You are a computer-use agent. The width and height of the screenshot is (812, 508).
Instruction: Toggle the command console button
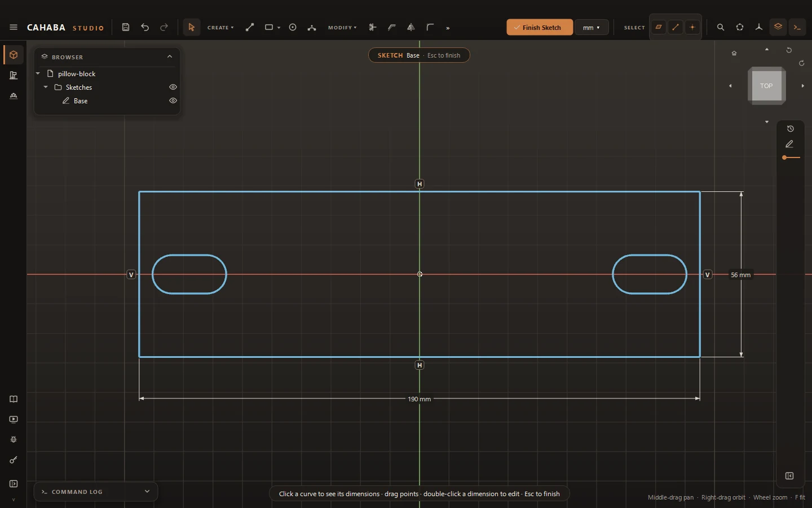(797, 27)
